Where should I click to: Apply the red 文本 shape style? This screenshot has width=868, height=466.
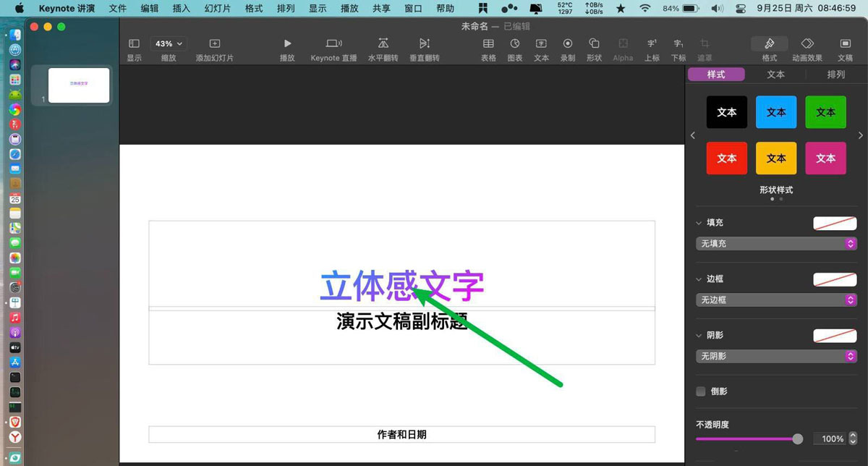pyautogui.click(x=727, y=158)
